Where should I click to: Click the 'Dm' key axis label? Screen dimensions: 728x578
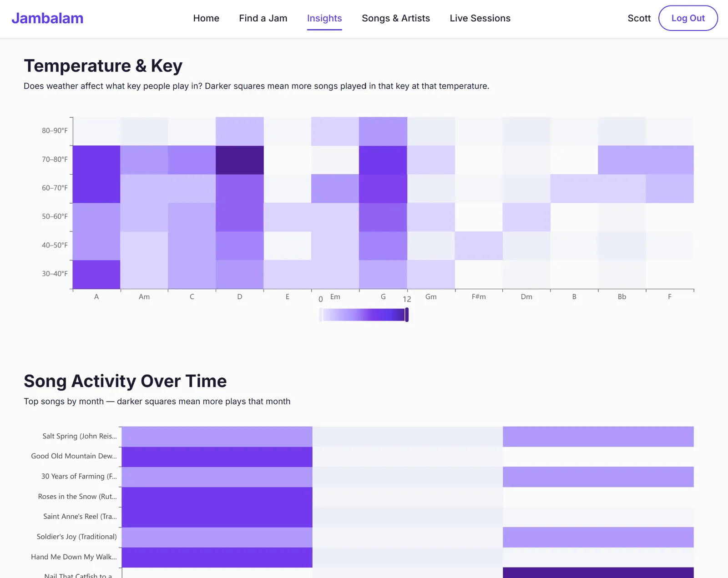tap(526, 297)
